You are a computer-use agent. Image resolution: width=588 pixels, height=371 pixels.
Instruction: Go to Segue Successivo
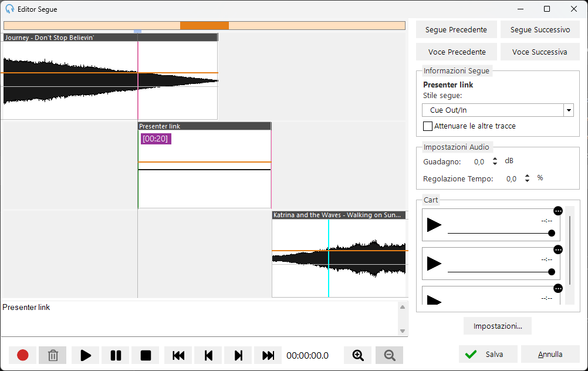pyautogui.click(x=540, y=29)
